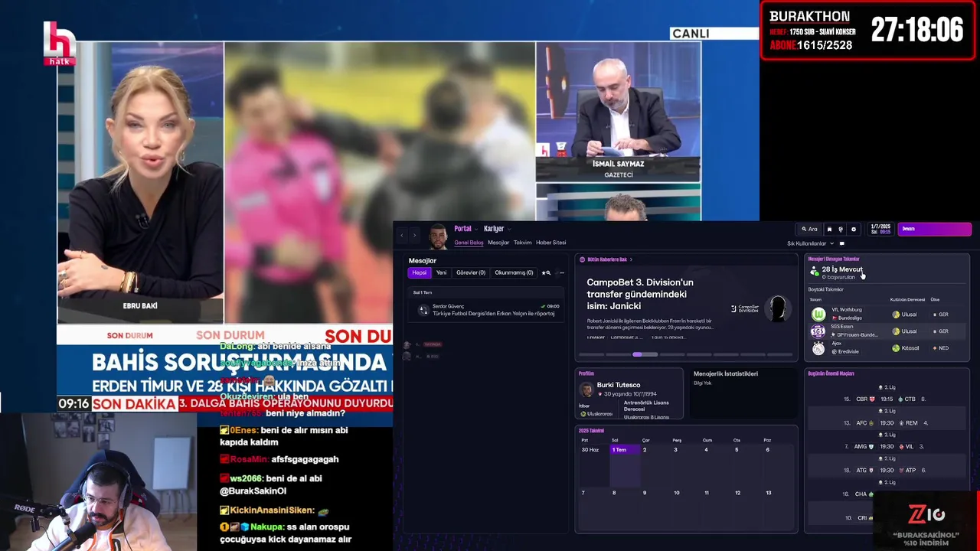The height and width of the screenshot is (551, 980).
Task: Select the Yeni message filter
Action: coord(441,272)
